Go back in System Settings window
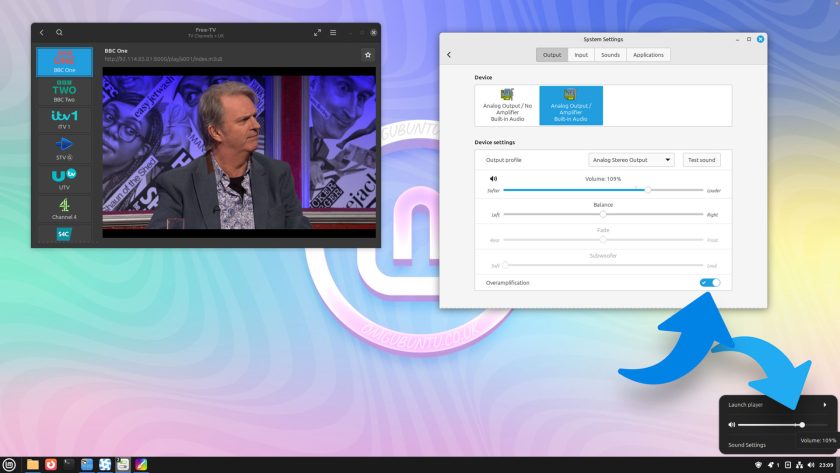Viewport: 840px width, 473px height. 449,55
